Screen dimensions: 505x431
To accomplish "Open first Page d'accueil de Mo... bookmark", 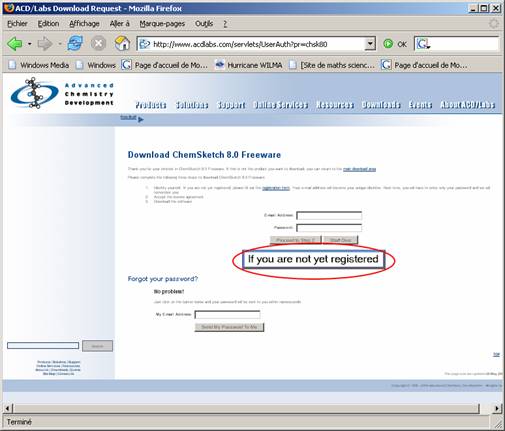I will [165, 65].
